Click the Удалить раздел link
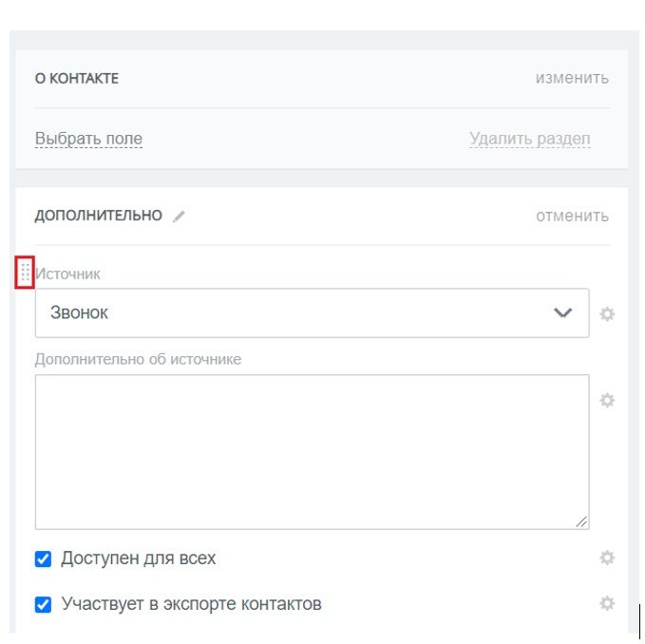645x644 pixels. coord(529,139)
